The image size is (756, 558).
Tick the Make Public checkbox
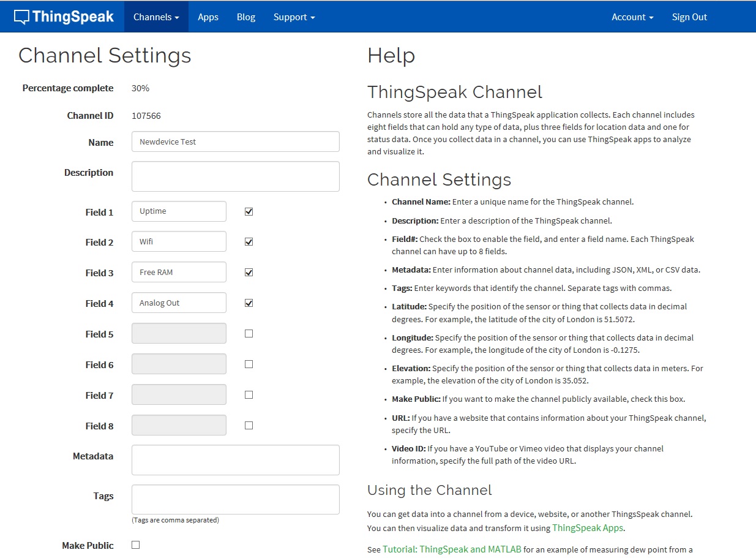tap(136, 545)
